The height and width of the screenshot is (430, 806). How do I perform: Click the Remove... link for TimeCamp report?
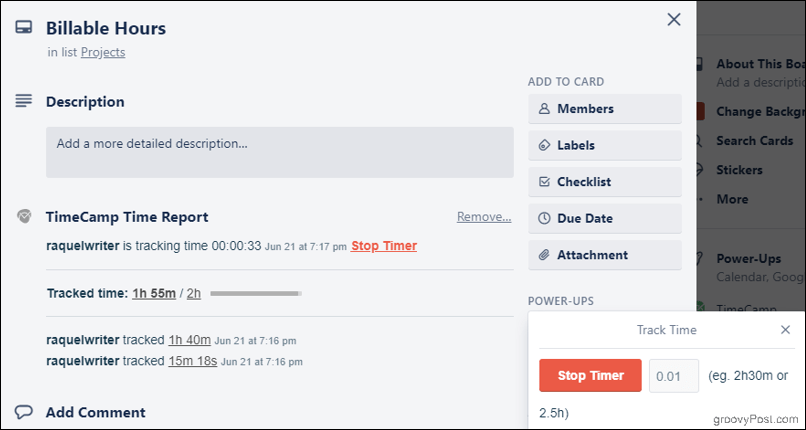pos(484,217)
